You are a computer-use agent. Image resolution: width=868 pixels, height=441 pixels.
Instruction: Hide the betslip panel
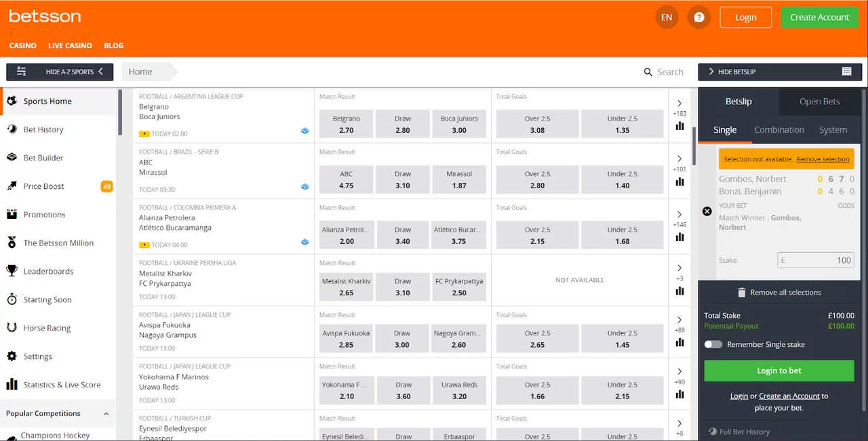pyautogui.click(x=780, y=72)
